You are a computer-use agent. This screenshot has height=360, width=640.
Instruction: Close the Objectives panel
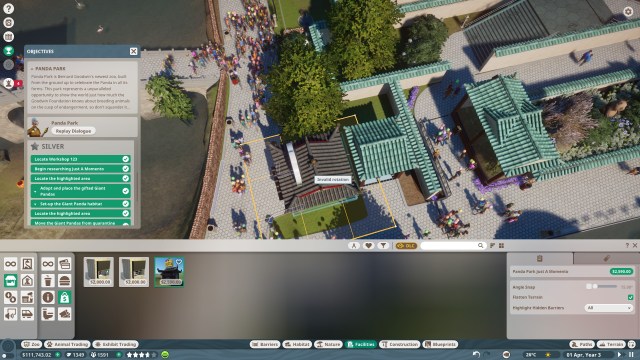point(133,51)
